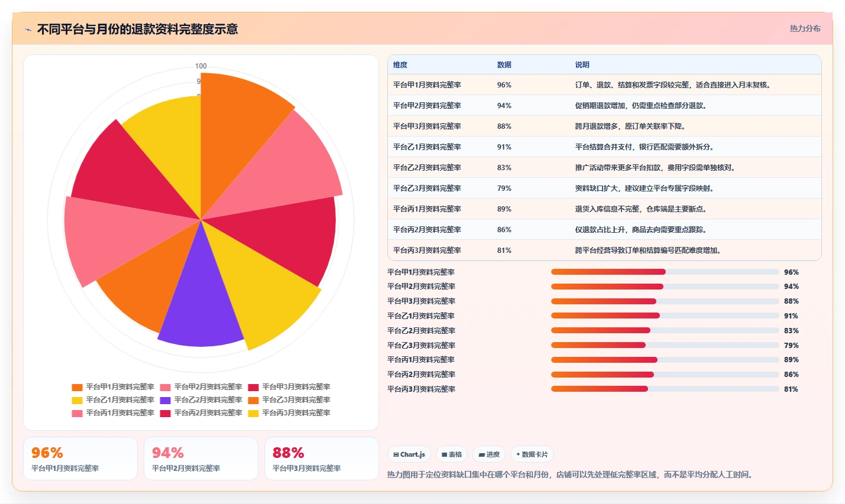Click the 81% label at the end of the 平台丙3月 progress bar

point(791,389)
